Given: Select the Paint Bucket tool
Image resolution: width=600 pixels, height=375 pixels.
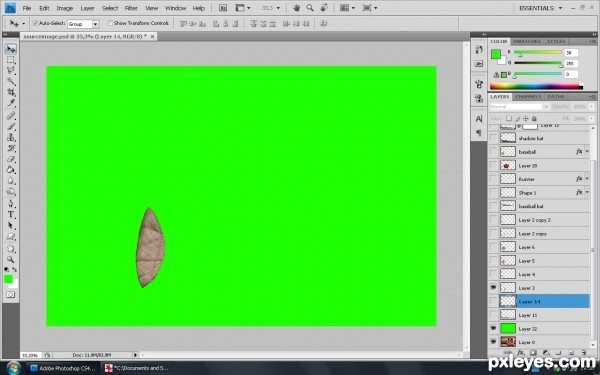Looking at the screenshot, I should click(11, 170).
